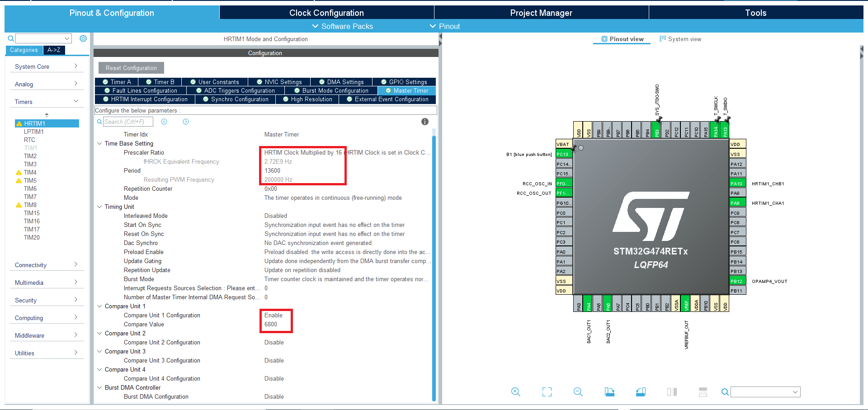Screen dimensions: 868x410
Task: Click the User Constants tab check mark
Action: point(193,82)
